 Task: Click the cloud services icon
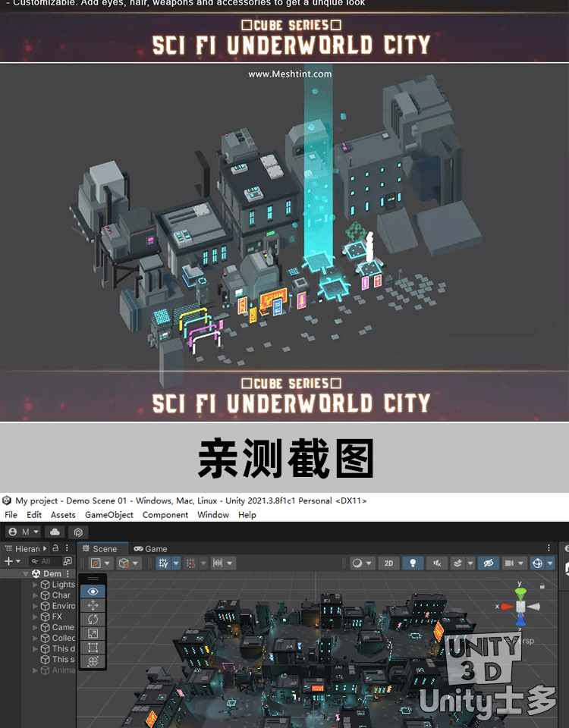pyautogui.click(x=55, y=532)
